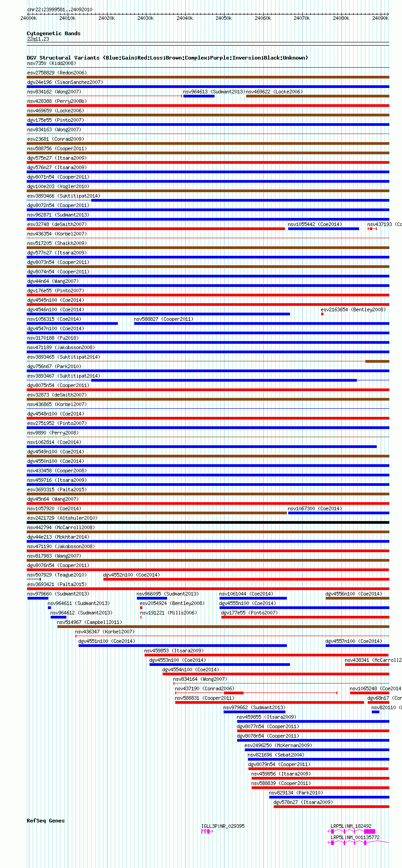This screenshot has height=868, width=402.
Task: Open nsv1061044 (Coe2014) variant label
Action: (246, 594)
